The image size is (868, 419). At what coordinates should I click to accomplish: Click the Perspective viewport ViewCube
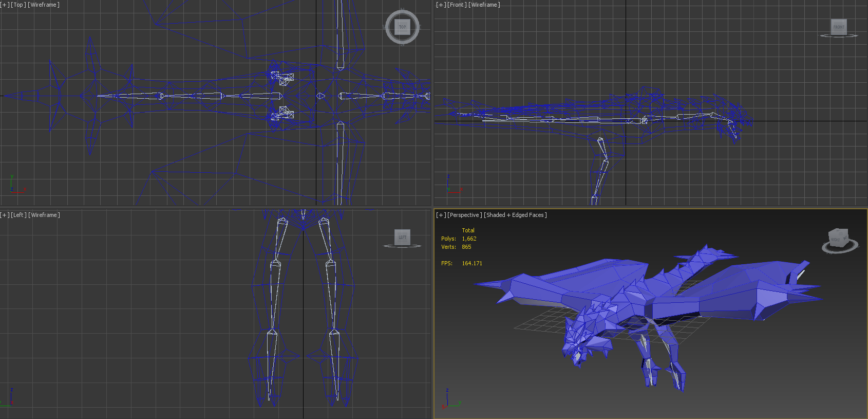tap(839, 240)
